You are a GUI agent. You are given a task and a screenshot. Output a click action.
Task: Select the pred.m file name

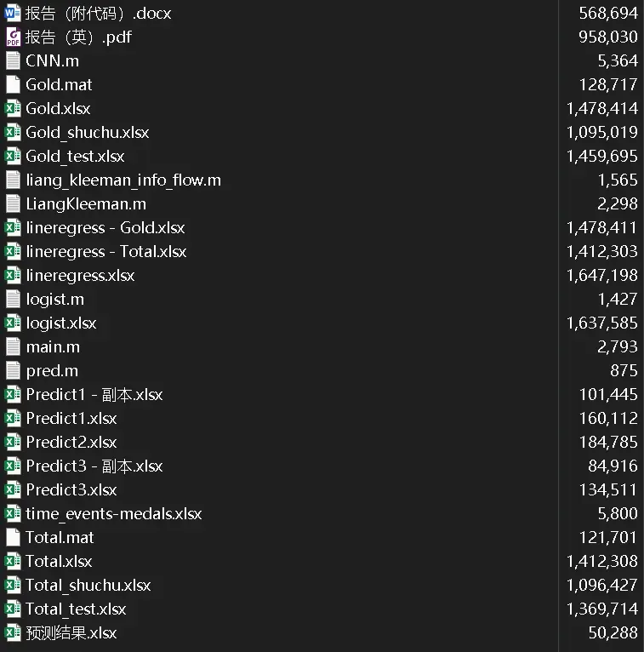click(52, 370)
